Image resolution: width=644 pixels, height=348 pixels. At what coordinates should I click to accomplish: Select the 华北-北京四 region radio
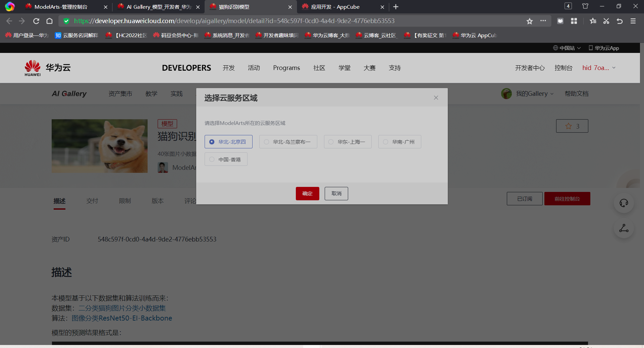pyautogui.click(x=228, y=142)
